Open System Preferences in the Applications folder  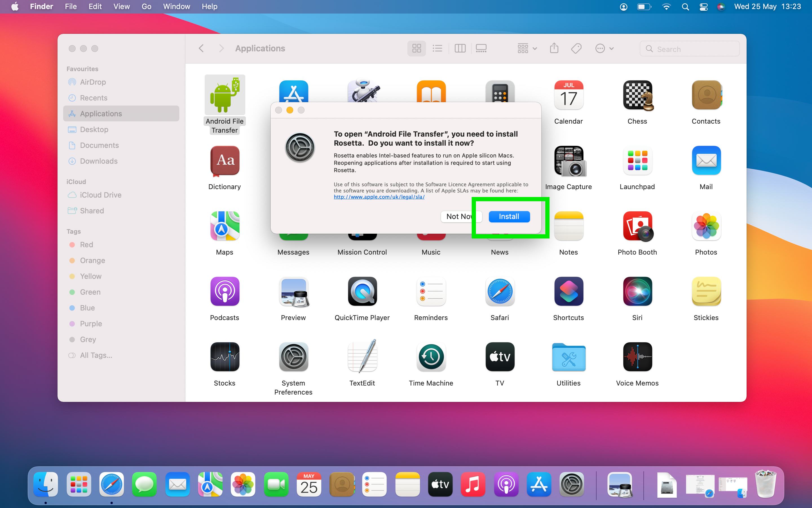click(293, 357)
